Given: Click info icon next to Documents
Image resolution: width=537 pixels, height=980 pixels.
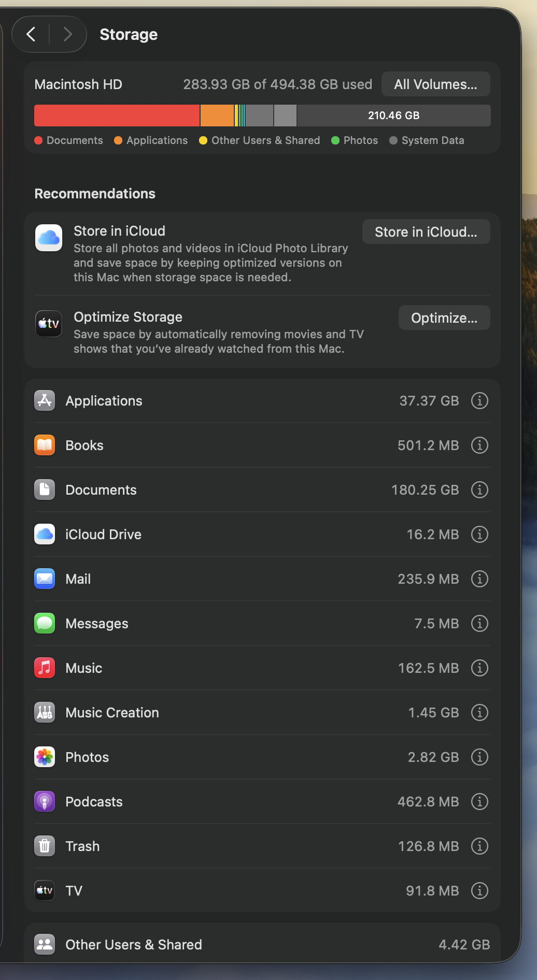Looking at the screenshot, I should click(479, 490).
